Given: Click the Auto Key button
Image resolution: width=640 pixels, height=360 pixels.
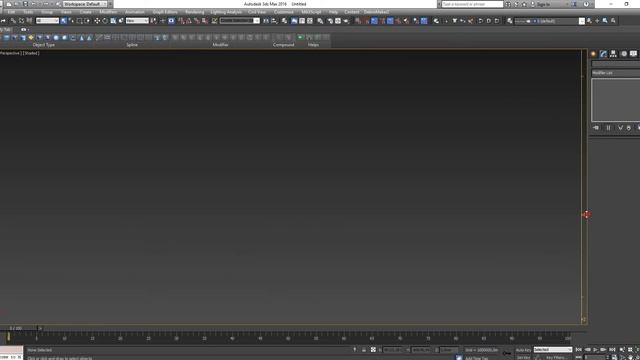Looking at the screenshot, I should click(x=523, y=350).
